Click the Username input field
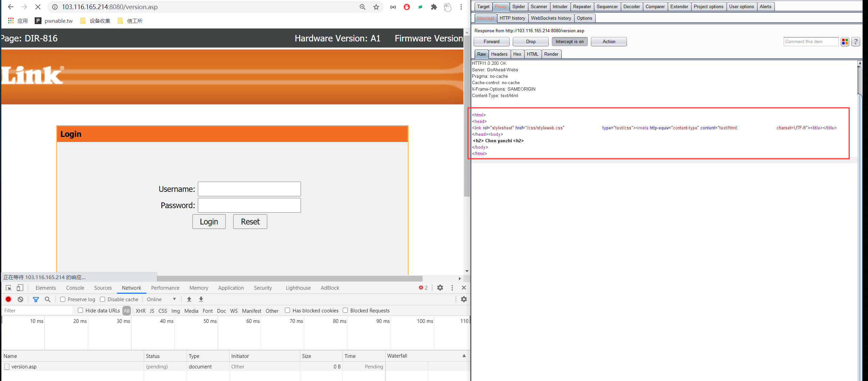 click(x=249, y=189)
